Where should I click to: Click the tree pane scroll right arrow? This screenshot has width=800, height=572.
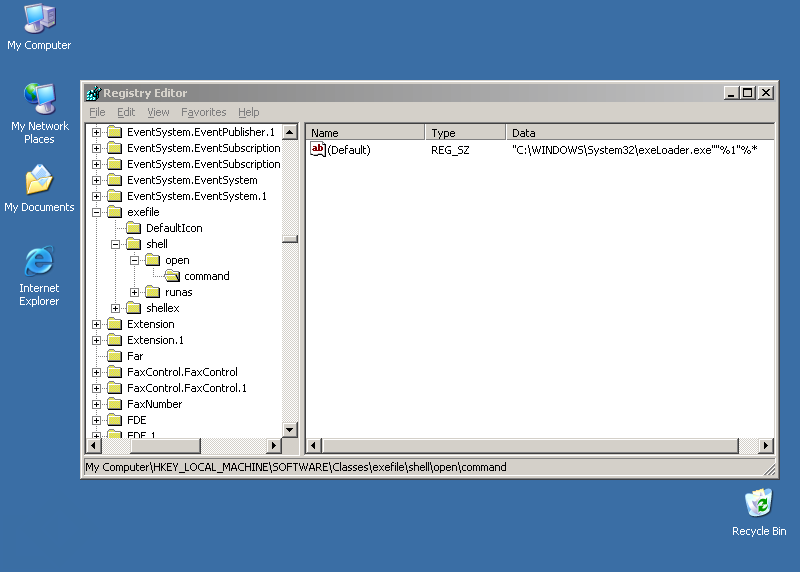(274, 445)
